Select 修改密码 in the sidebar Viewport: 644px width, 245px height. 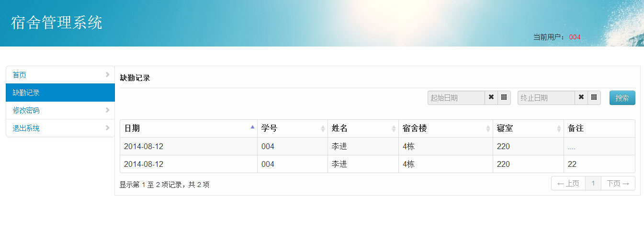[27, 110]
